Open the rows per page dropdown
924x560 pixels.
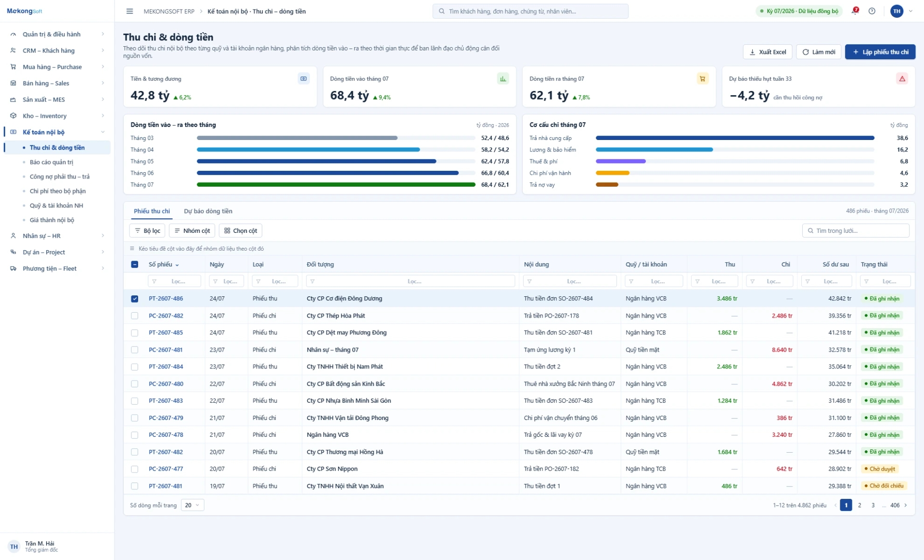point(192,505)
